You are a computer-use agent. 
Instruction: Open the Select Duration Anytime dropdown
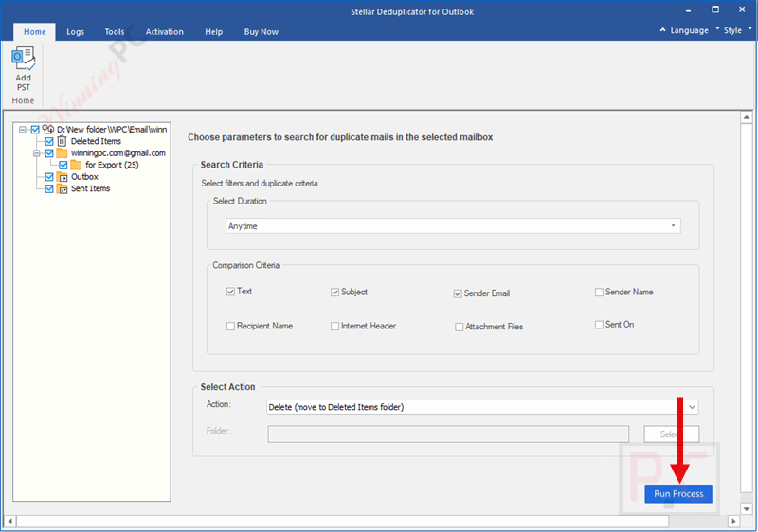pyautogui.click(x=453, y=226)
